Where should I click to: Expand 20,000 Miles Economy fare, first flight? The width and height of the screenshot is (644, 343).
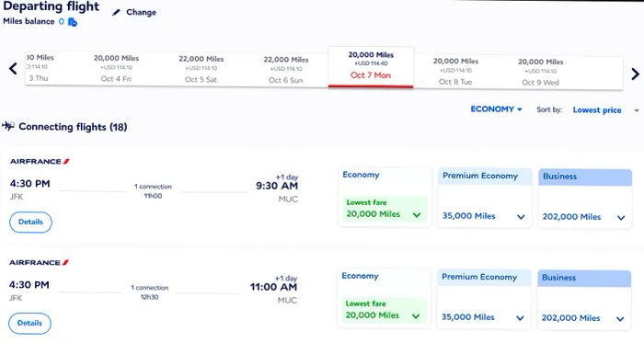384,210
